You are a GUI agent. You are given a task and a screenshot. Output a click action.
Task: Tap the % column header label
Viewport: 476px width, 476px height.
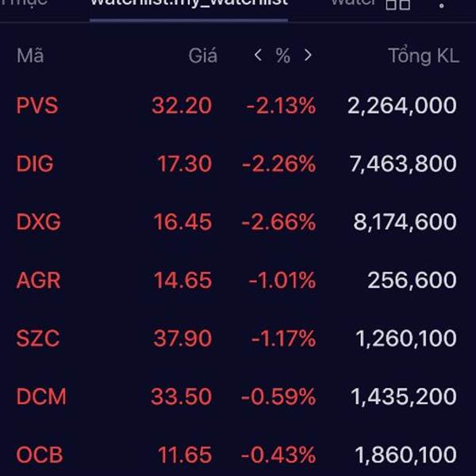[283, 56]
